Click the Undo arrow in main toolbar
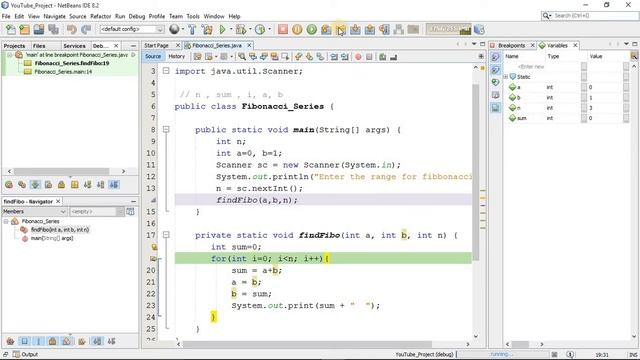640x360 pixels. pos(71,29)
